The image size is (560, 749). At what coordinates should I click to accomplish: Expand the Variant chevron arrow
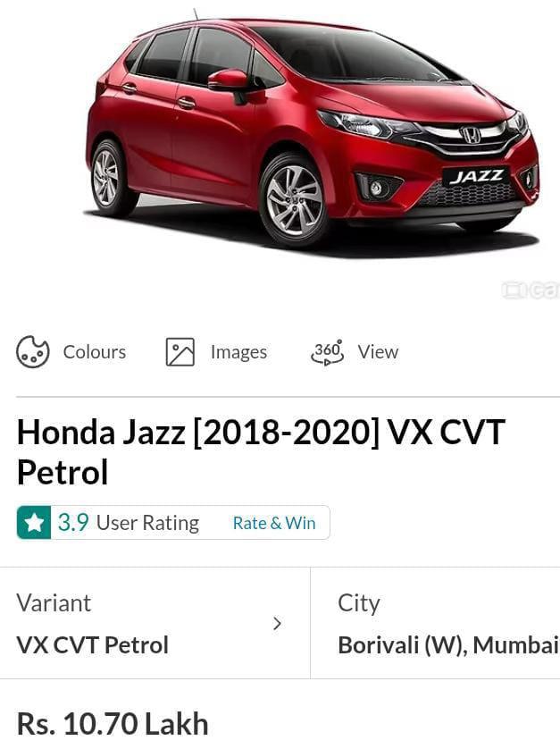click(277, 623)
